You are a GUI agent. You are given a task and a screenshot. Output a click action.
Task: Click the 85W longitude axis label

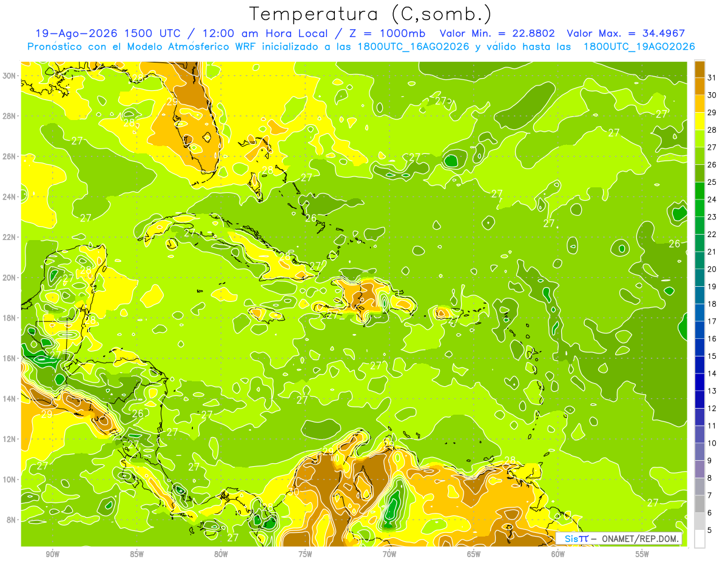[137, 554]
